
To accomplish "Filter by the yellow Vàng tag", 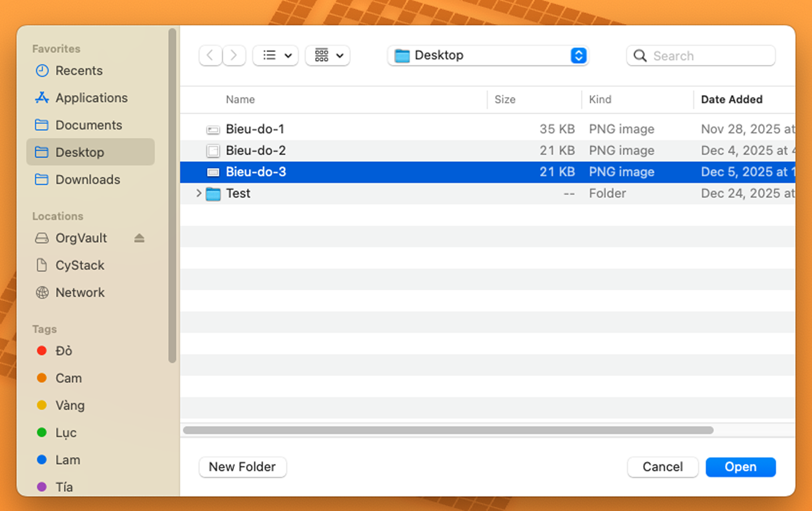I will coord(91,405).
